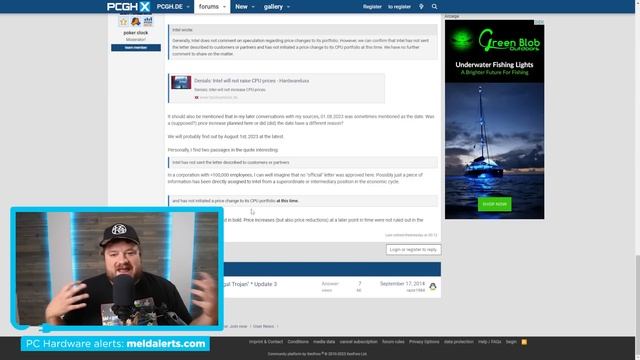Click the third user badge icon
This screenshot has width=640, height=360.
148,21
